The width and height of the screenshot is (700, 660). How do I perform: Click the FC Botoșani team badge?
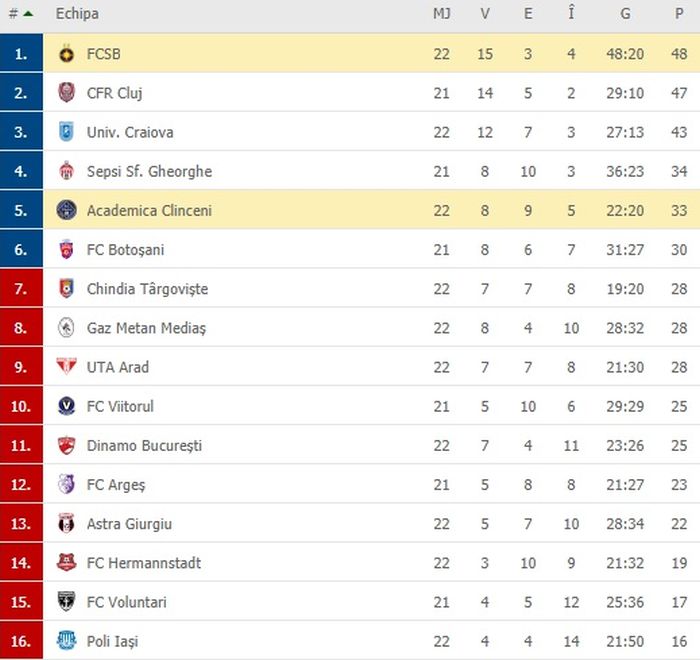[x=67, y=250]
